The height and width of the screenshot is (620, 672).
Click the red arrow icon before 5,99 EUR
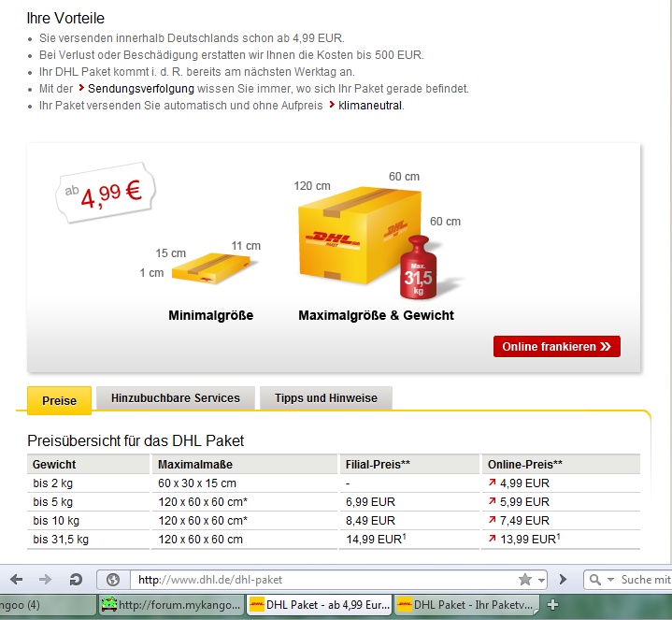(492, 501)
